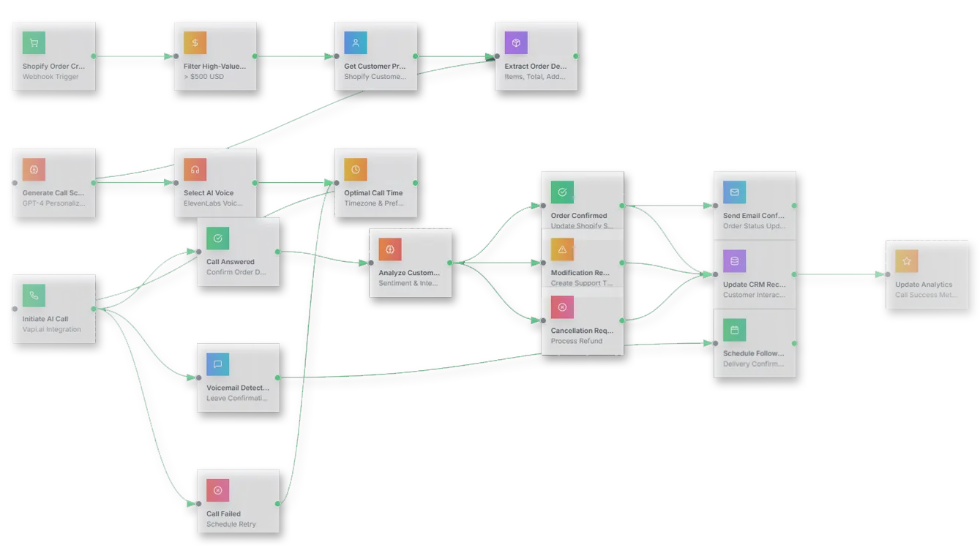Click the sentiment icon on Analyze Customer node
The width and height of the screenshot is (980, 553).
(x=392, y=248)
